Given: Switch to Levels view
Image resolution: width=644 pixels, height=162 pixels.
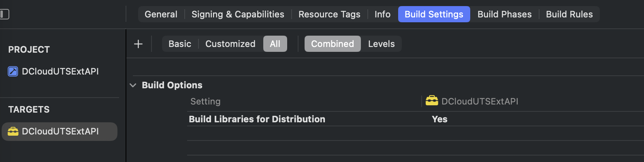Looking at the screenshot, I should 381,44.
